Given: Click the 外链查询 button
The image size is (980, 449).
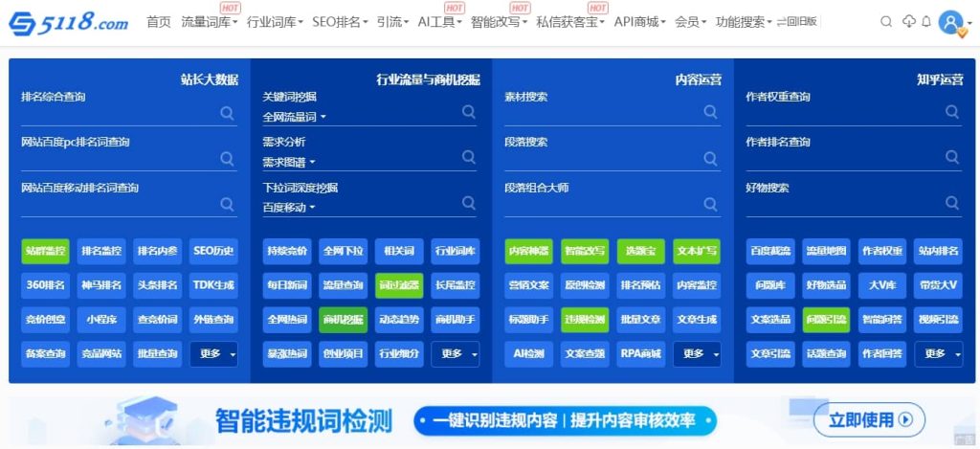Looking at the screenshot, I should pyautogui.click(x=213, y=320).
